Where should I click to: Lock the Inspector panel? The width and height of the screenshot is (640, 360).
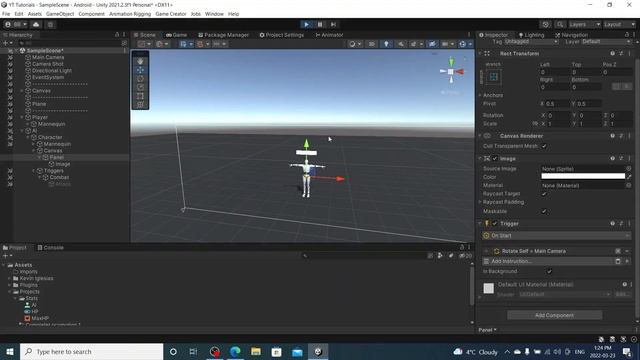627,35
